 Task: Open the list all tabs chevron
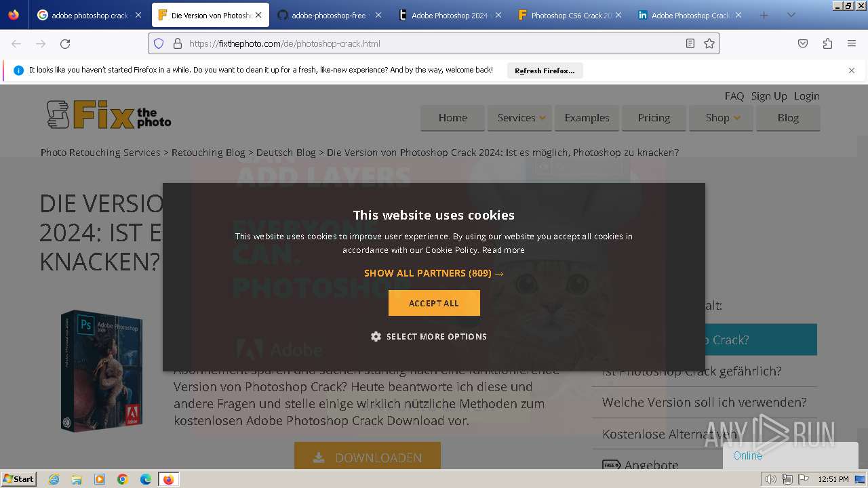click(x=791, y=15)
